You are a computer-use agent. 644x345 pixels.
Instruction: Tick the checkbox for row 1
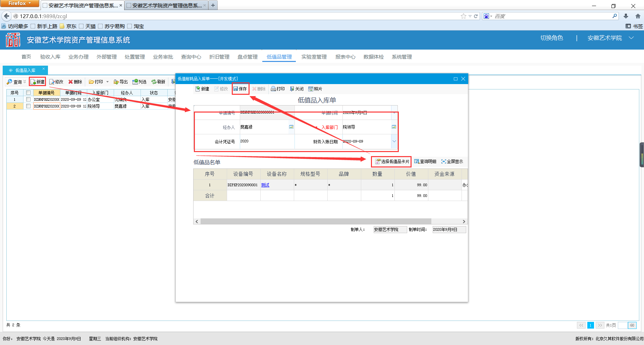28,99
